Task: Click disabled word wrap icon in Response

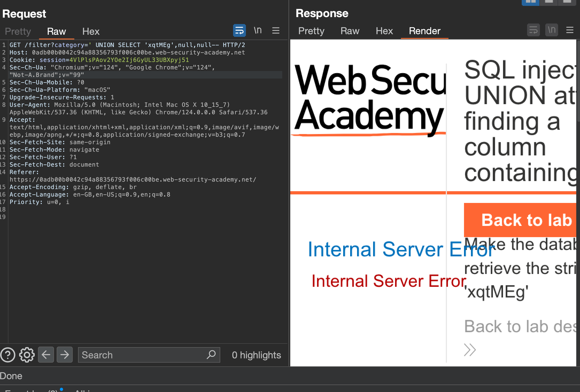Action: point(533,30)
